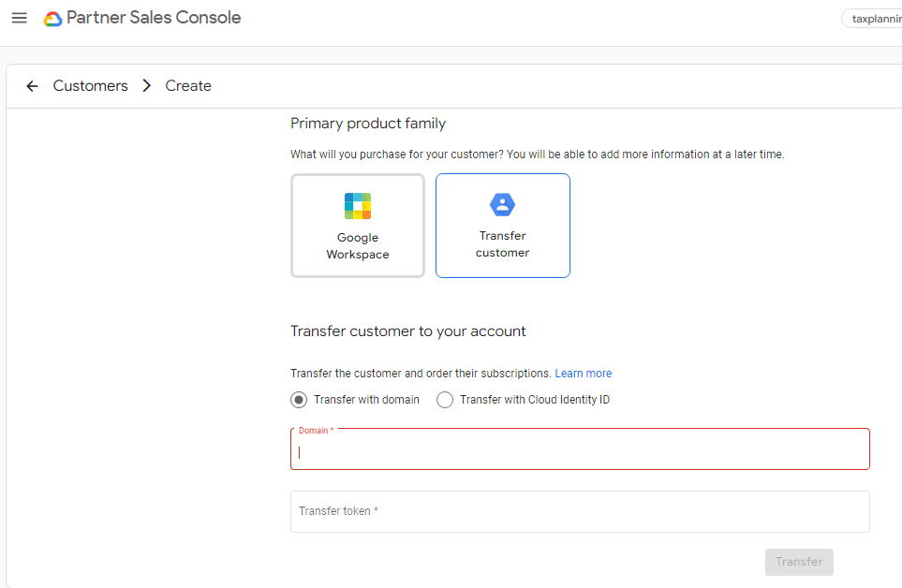This screenshot has width=902, height=588.
Task: Click the Transfer with domain label text
Action: 366,400
